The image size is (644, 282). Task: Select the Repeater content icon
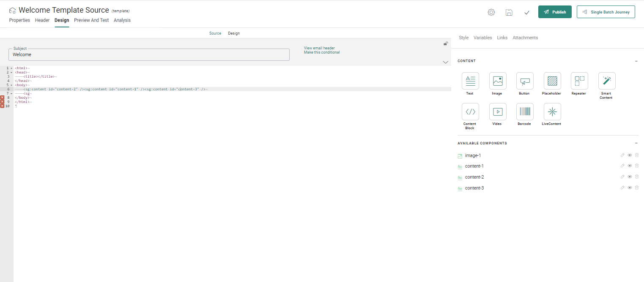point(579,81)
